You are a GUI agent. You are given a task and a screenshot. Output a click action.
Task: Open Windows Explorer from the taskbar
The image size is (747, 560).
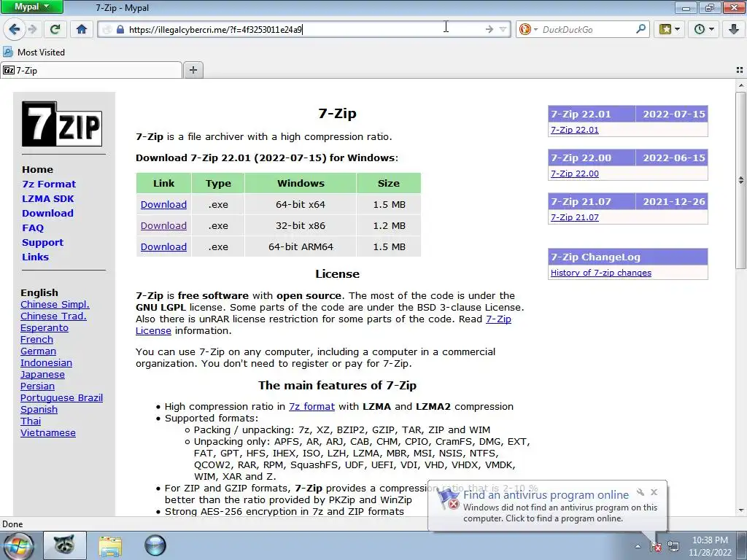pos(110,545)
